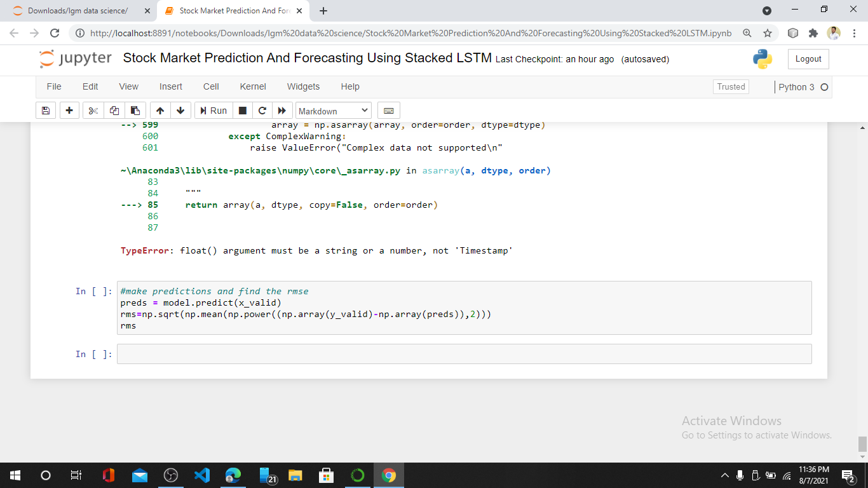Insert cell below with plus icon
868x488 pixels.
(x=69, y=111)
